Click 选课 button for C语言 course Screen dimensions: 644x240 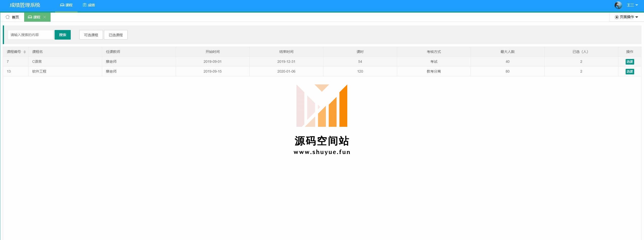pyautogui.click(x=630, y=62)
